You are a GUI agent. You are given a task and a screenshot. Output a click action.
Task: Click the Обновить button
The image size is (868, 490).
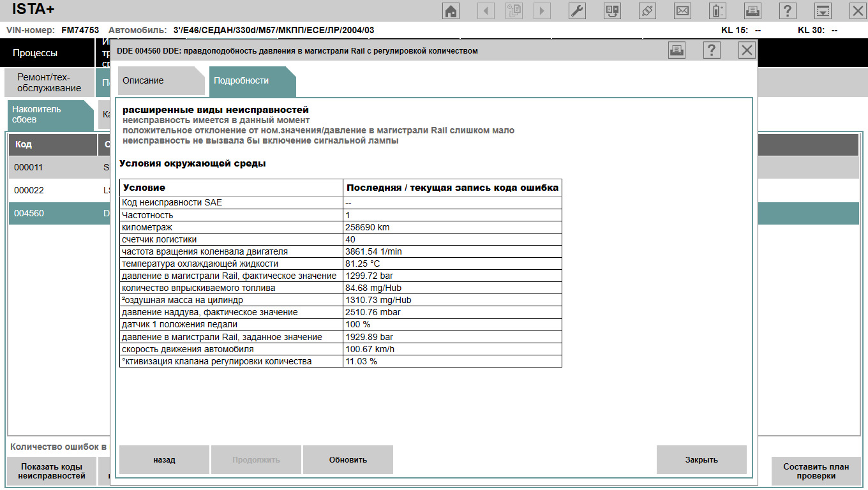point(348,459)
